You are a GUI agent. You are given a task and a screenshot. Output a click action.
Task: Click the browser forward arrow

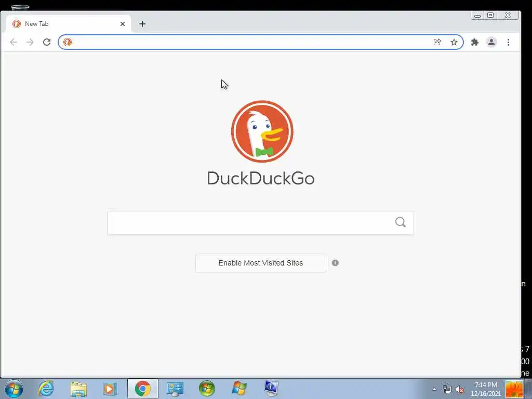pos(30,42)
